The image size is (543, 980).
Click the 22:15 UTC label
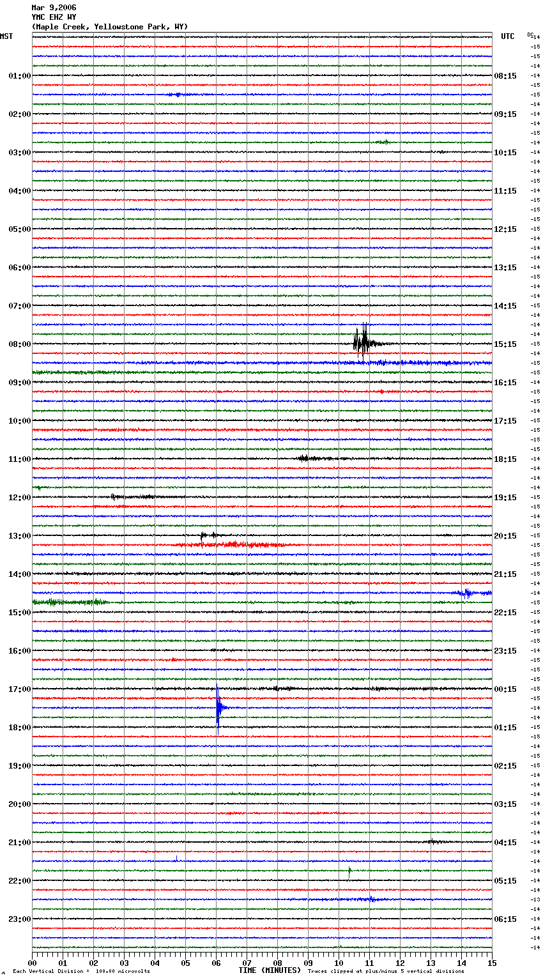pos(505,613)
